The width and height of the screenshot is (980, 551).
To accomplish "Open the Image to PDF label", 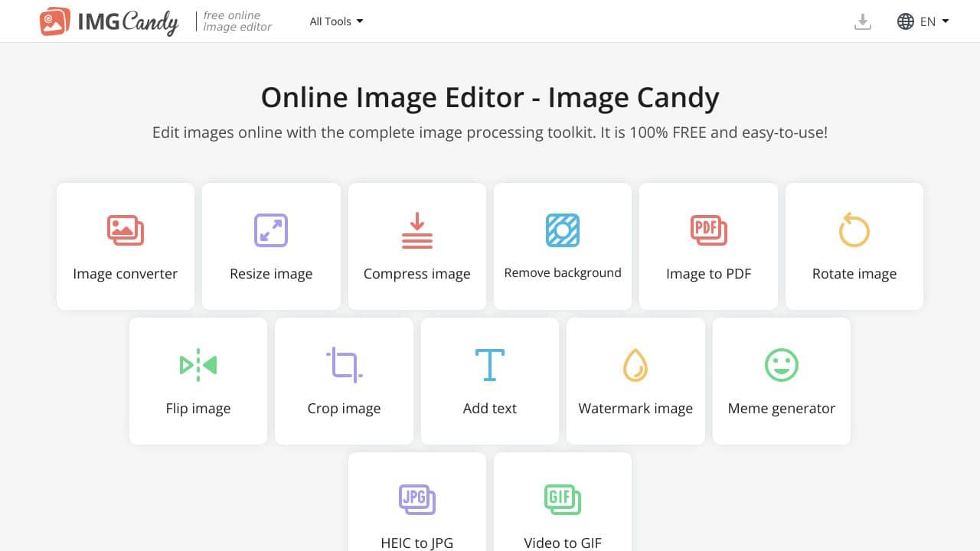I will 709,274.
